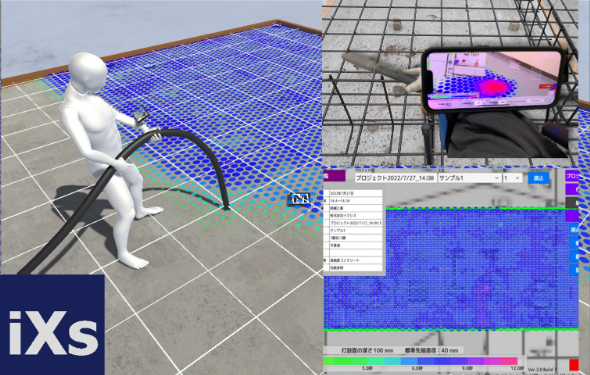Viewport: 590px width, 375px height.
Task: Click the project name field プロジェクト2022/7/27_14:09
Action: (395, 178)
